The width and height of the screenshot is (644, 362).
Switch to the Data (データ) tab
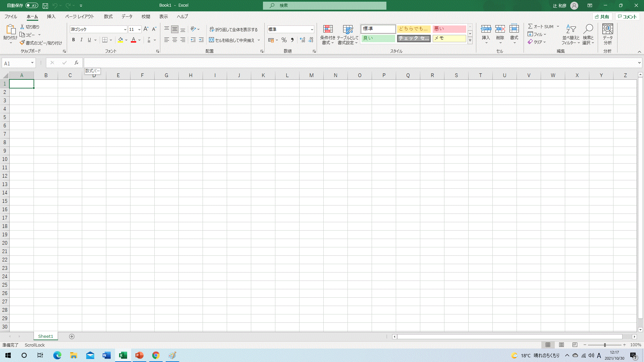[127, 16]
